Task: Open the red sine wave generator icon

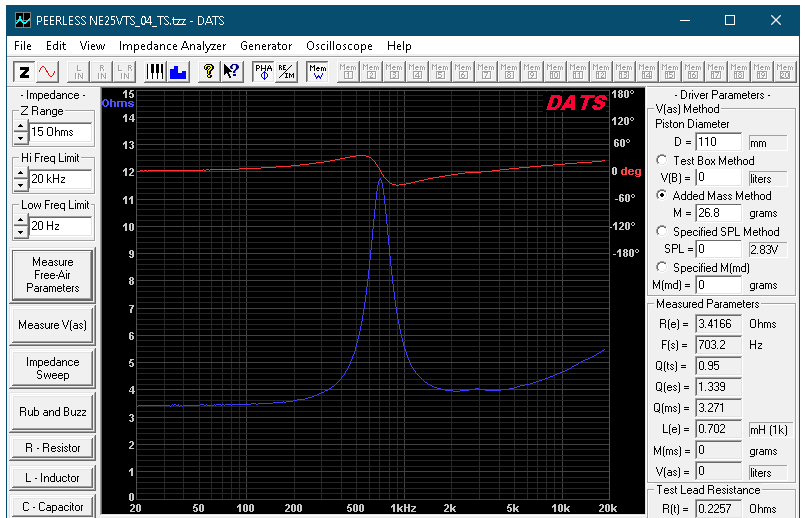Action: point(48,72)
